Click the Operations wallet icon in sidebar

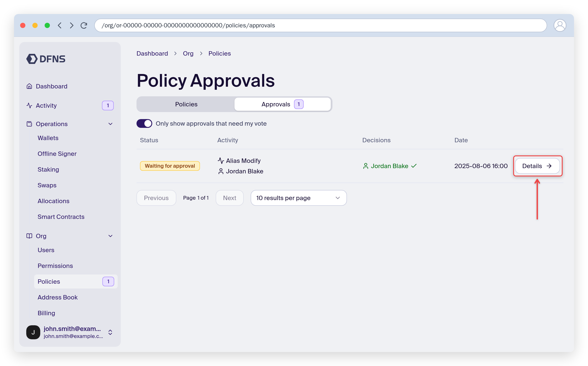(29, 124)
